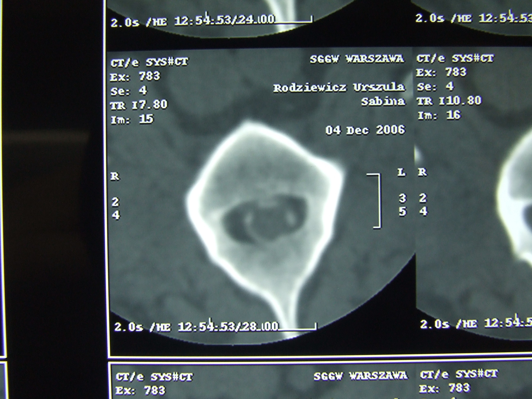The image size is (532, 399).
Task: Click 'Ex: 783' above 'TR I7.80'
Action: (x=135, y=77)
